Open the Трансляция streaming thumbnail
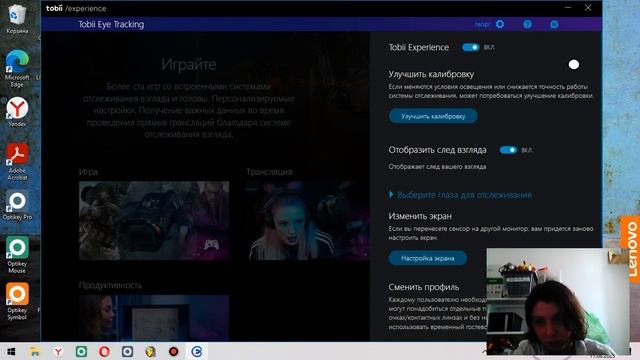This screenshot has height=360, width=640. point(307,220)
